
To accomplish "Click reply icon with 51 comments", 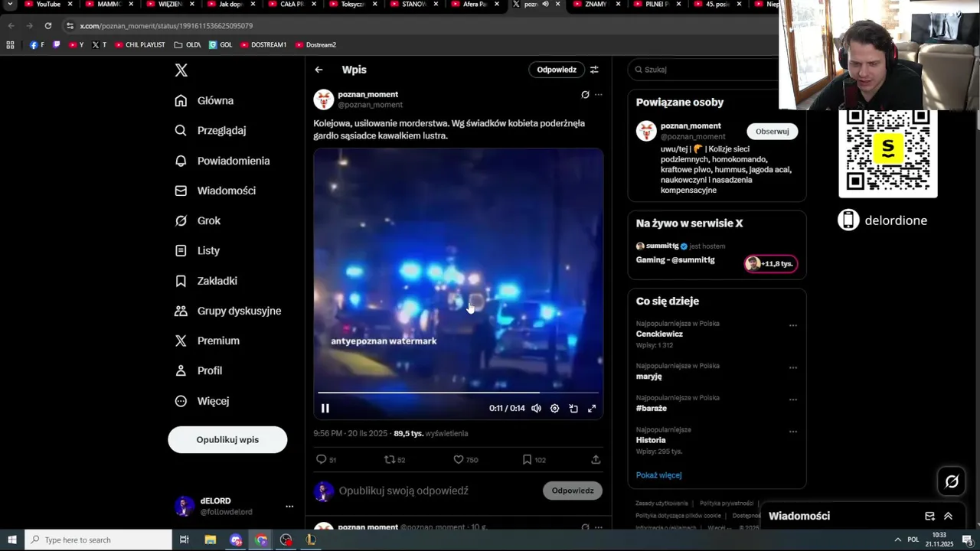I will (x=326, y=460).
